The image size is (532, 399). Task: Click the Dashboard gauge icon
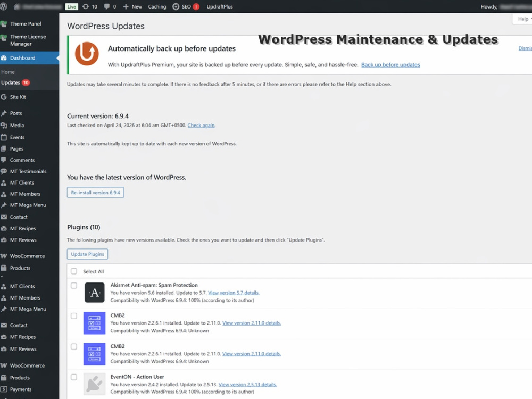pyautogui.click(x=4, y=58)
